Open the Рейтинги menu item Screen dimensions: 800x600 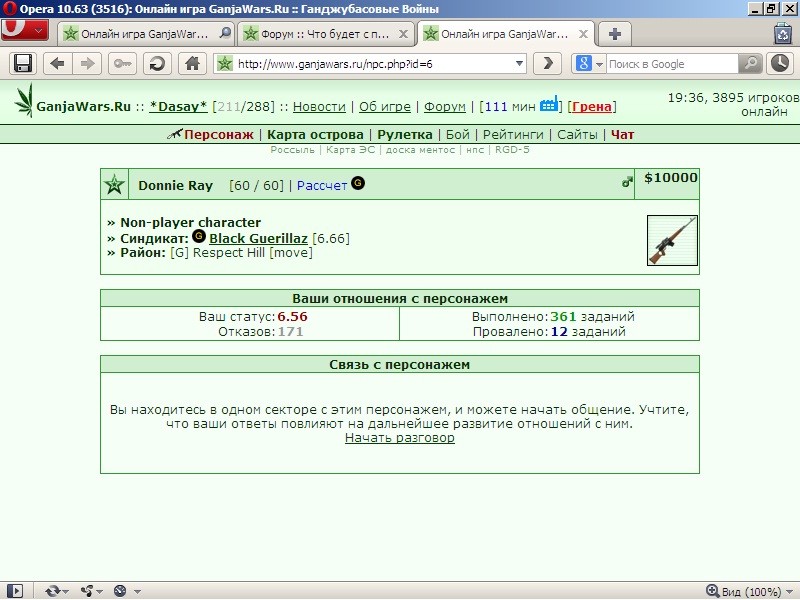click(513, 135)
